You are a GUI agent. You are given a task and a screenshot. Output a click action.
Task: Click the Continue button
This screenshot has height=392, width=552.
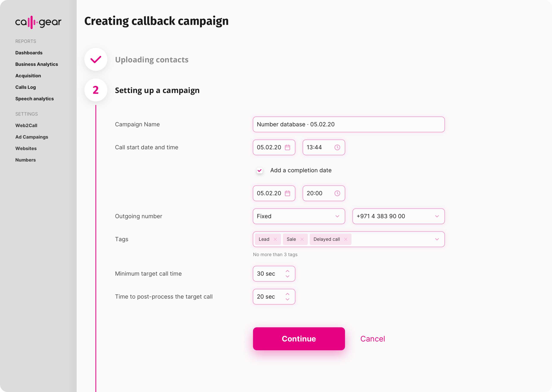click(x=299, y=339)
